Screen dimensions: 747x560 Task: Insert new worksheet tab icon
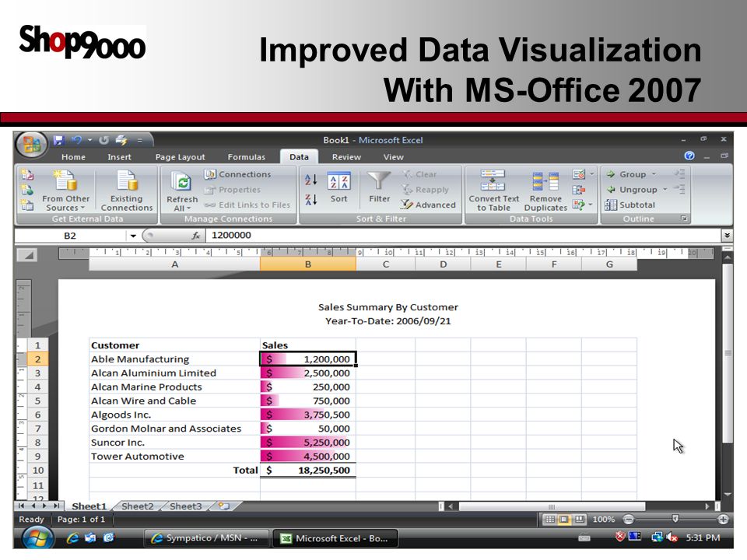click(223, 506)
